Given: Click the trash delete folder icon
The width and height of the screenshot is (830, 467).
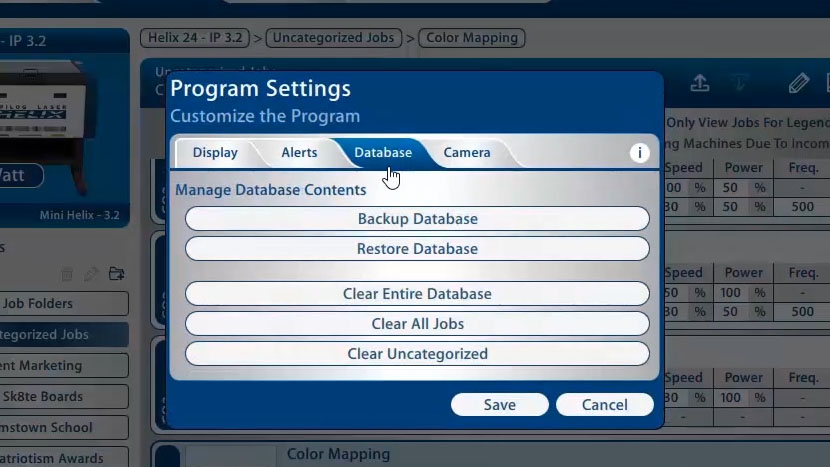Looking at the screenshot, I should click(67, 273).
